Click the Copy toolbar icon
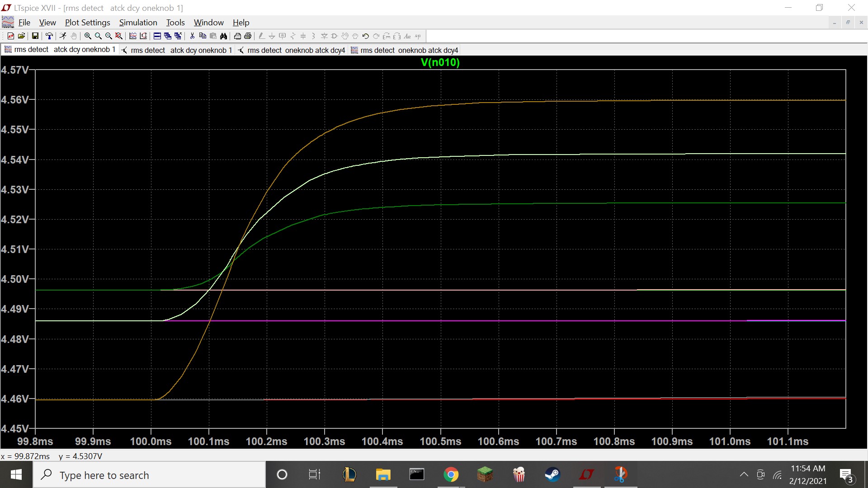The height and width of the screenshot is (488, 868). pyautogui.click(x=203, y=36)
